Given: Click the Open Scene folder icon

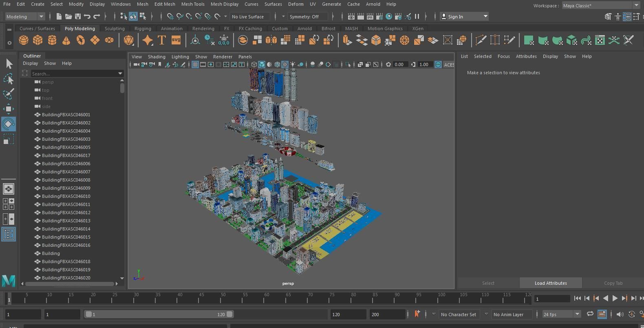Looking at the screenshot, I should 68,16.
